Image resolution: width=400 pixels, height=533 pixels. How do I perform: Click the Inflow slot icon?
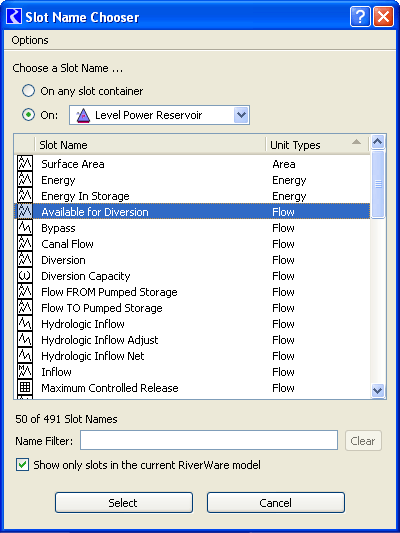[25, 371]
